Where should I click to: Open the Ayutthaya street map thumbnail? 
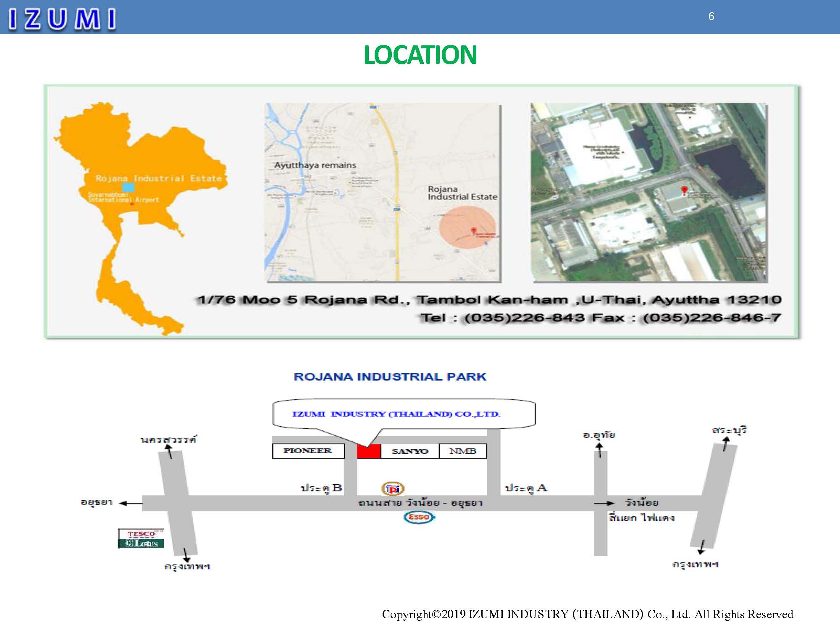pos(383,192)
